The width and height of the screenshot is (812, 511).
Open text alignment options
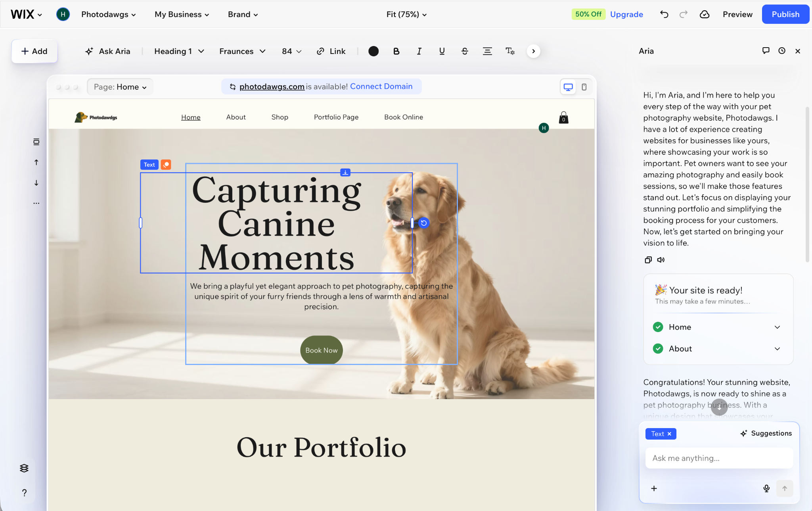point(487,51)
